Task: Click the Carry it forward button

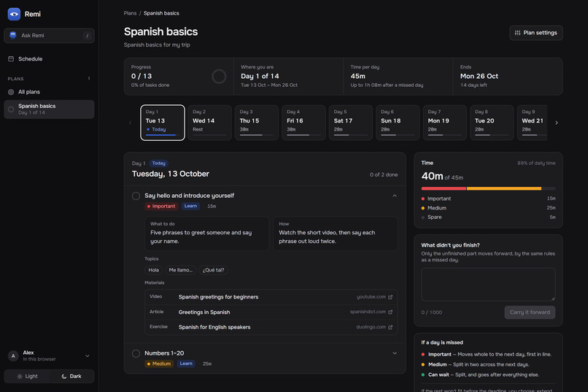Action: (530, 312)
